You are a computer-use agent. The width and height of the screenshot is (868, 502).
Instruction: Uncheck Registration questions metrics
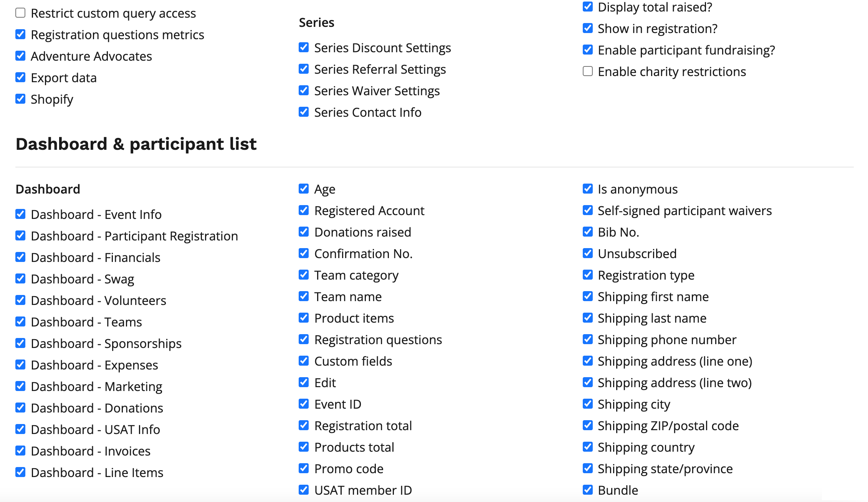pos(20,35)
